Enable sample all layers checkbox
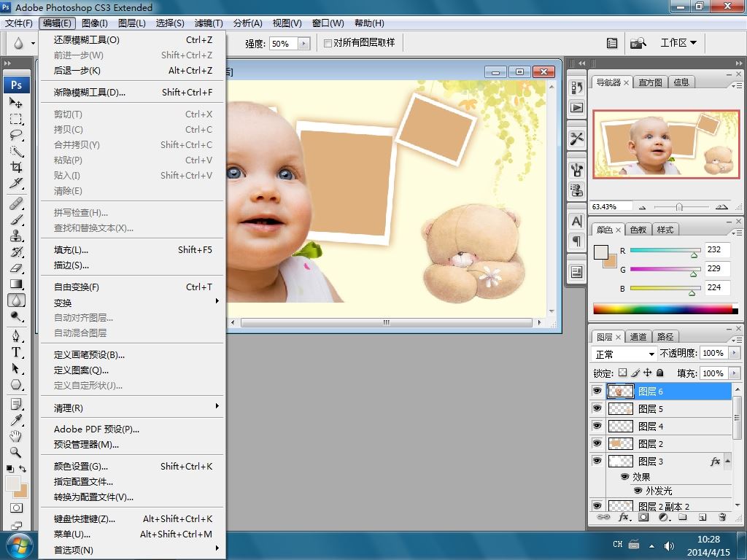 [x=328, y=43]
